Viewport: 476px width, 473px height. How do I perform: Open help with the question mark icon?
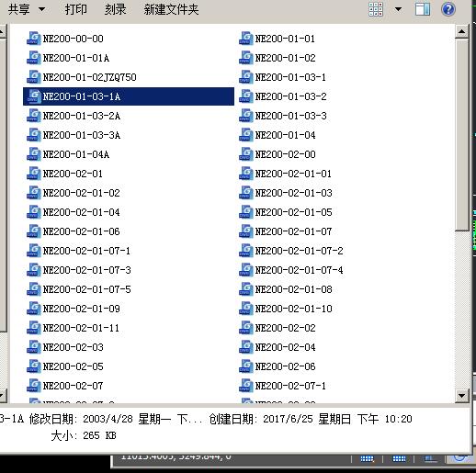coord(448,9)
